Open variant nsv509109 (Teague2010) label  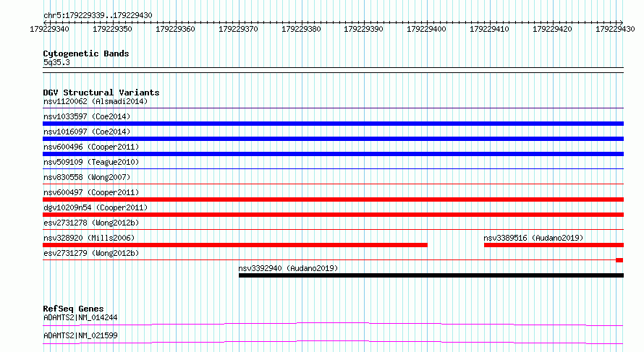click(x=91, y=162)
